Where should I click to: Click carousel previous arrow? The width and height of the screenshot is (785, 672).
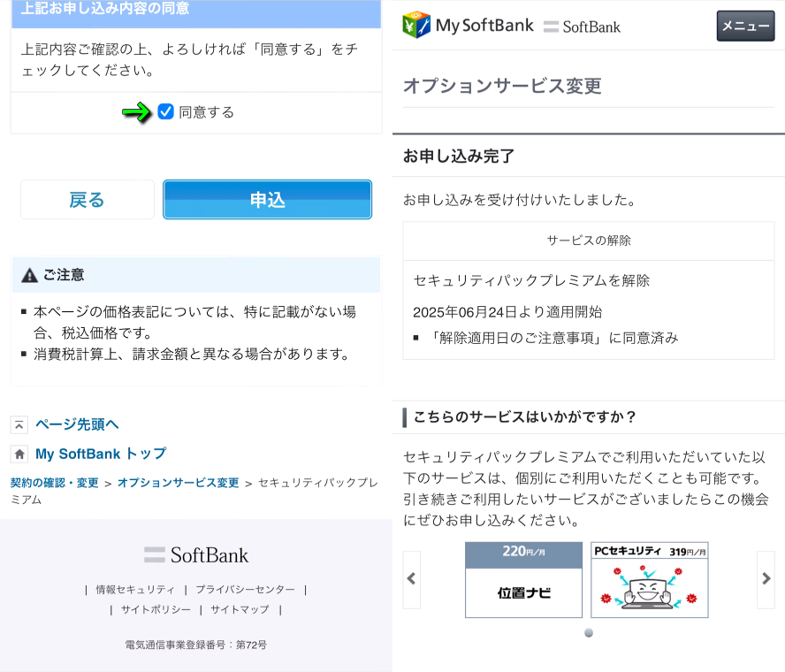412,579
